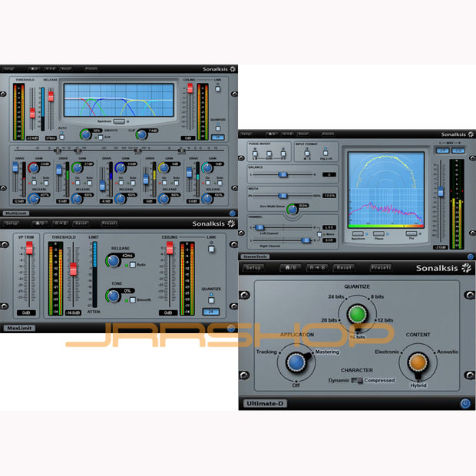Image resolution: width=476 pixels, height=476 pixels.
Task: Click the Sonalksis logo in Ultimate-D
Action: tap(444, 268)
